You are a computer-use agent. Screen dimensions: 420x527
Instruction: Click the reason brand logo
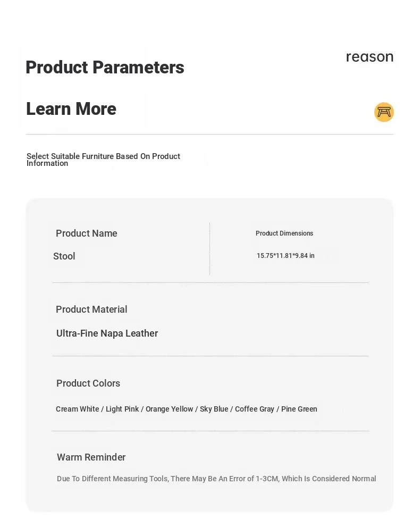point(369,57)
